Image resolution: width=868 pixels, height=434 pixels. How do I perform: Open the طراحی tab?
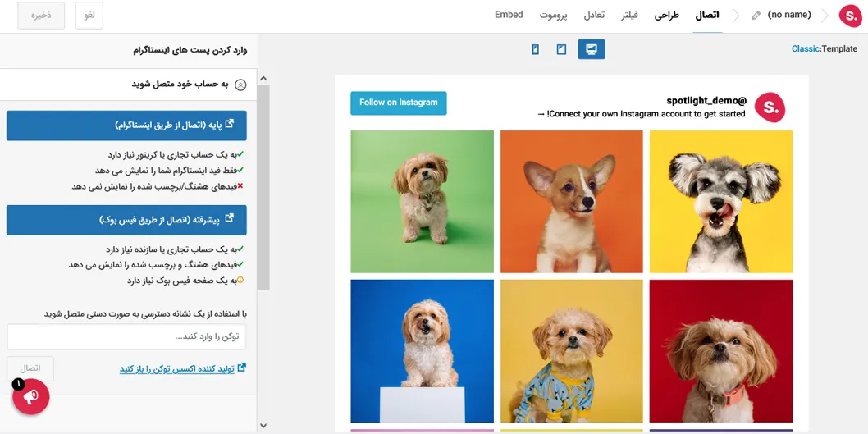tap(666, 15)
